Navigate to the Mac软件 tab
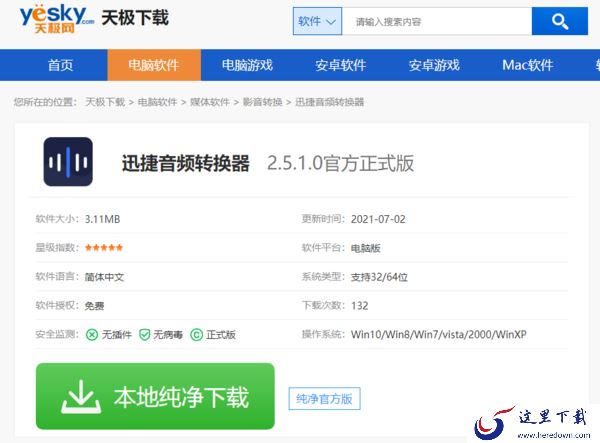Image resolution: width=600 pixels, height=443 pixels. click(x=528, y=65)
